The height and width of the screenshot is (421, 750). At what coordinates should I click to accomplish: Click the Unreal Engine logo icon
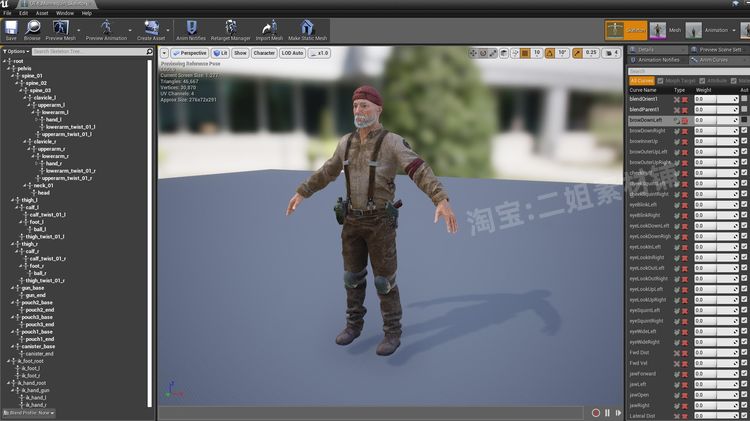coord(5,4)
